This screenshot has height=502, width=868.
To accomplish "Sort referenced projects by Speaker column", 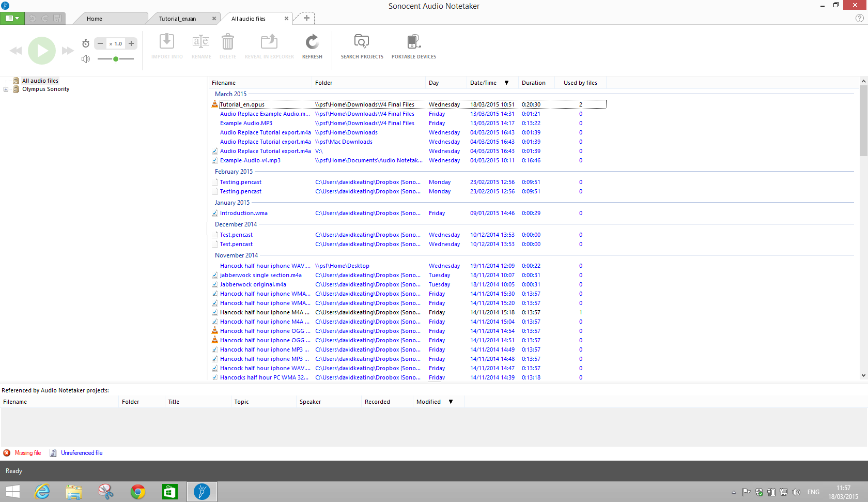I will (x=329, y=402).
